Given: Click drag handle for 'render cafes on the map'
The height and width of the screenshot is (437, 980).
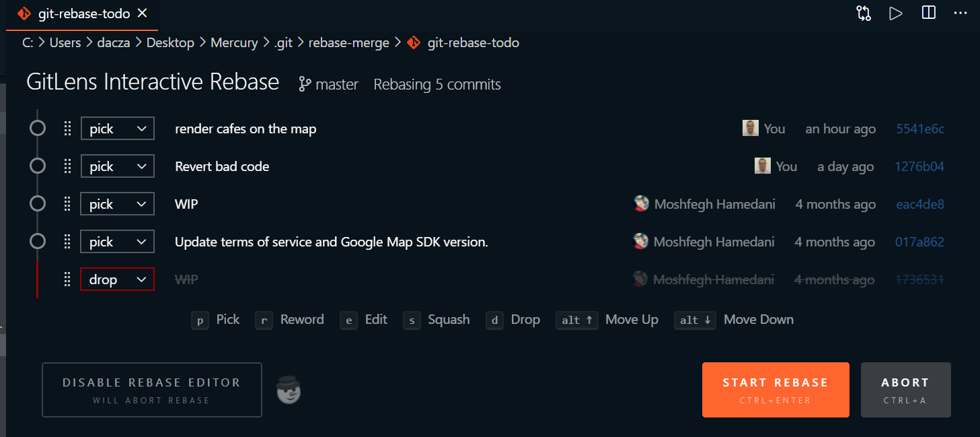Looking at the screenshot, I should [x=67, y=129].
